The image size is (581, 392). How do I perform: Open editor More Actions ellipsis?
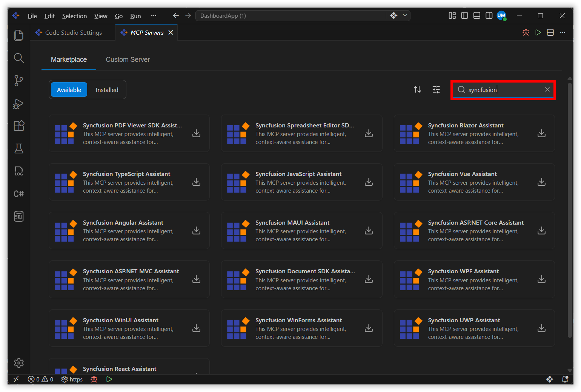(563, 32)
